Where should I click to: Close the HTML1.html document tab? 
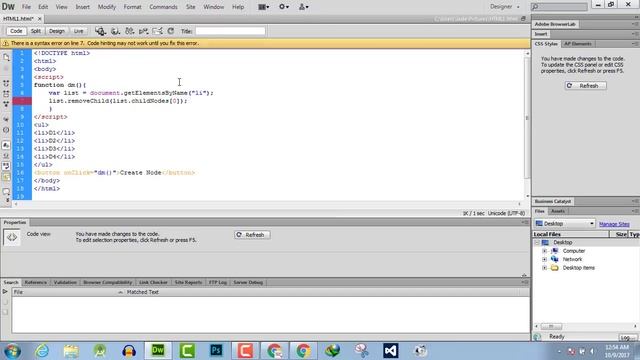tap(40, 19)
